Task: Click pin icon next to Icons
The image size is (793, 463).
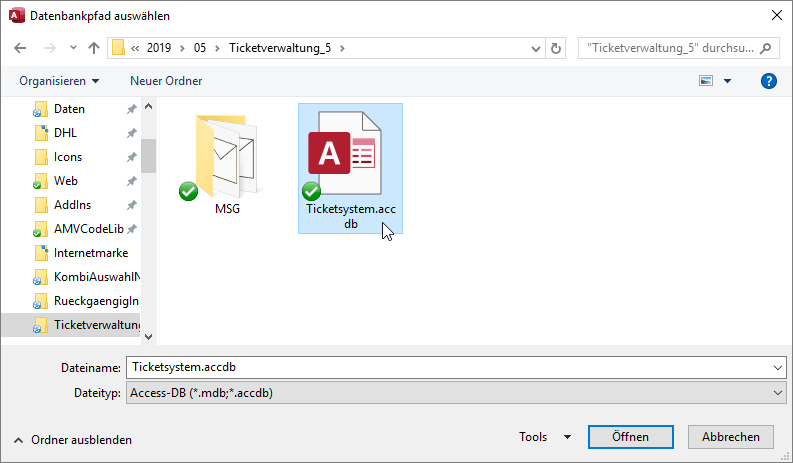Action: tap(131, 157)
